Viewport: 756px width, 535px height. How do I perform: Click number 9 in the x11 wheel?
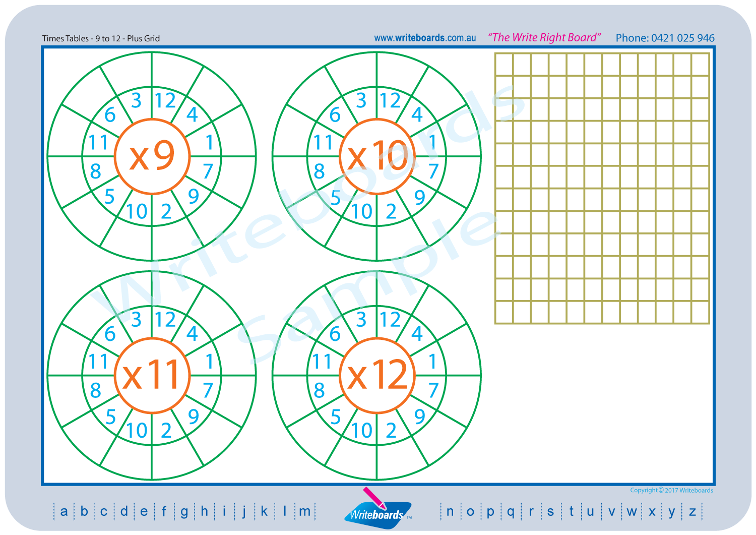(x=194, y=417)
